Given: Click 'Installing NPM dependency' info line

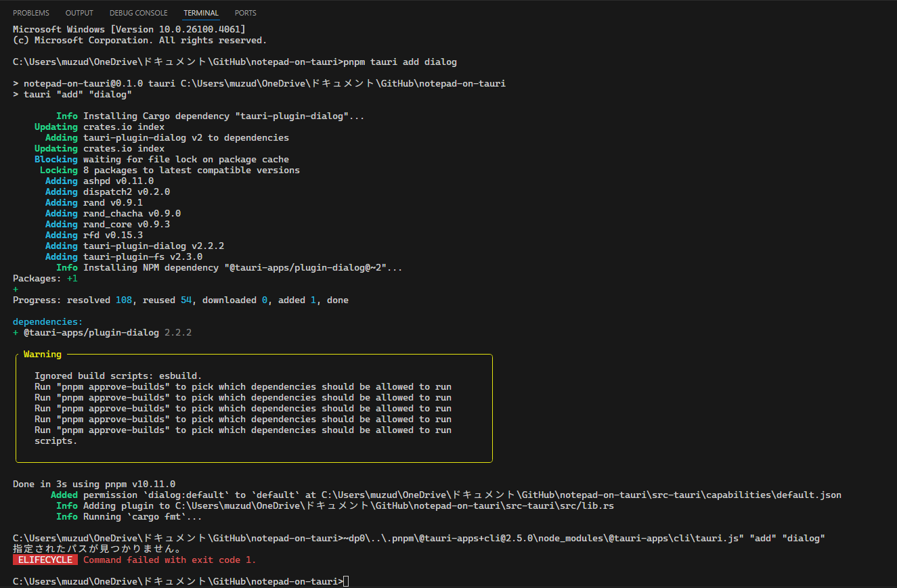Looking at the screenshot, I should pyautogui.click(x=229, y=268).
